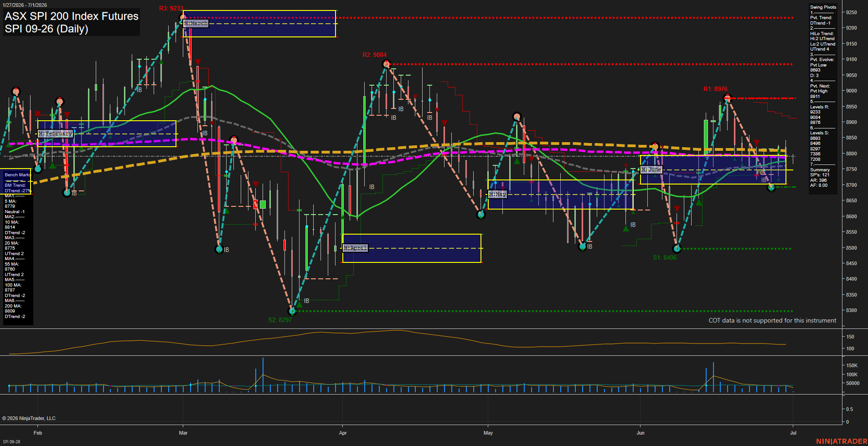Click the ASX SPI 200 Index Futures title
Screen dimensions: 868x446
(72, 16)
